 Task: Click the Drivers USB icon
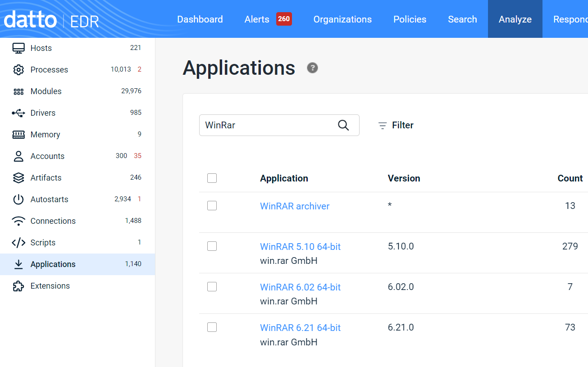pyautogui.click(x=18, y=113)
